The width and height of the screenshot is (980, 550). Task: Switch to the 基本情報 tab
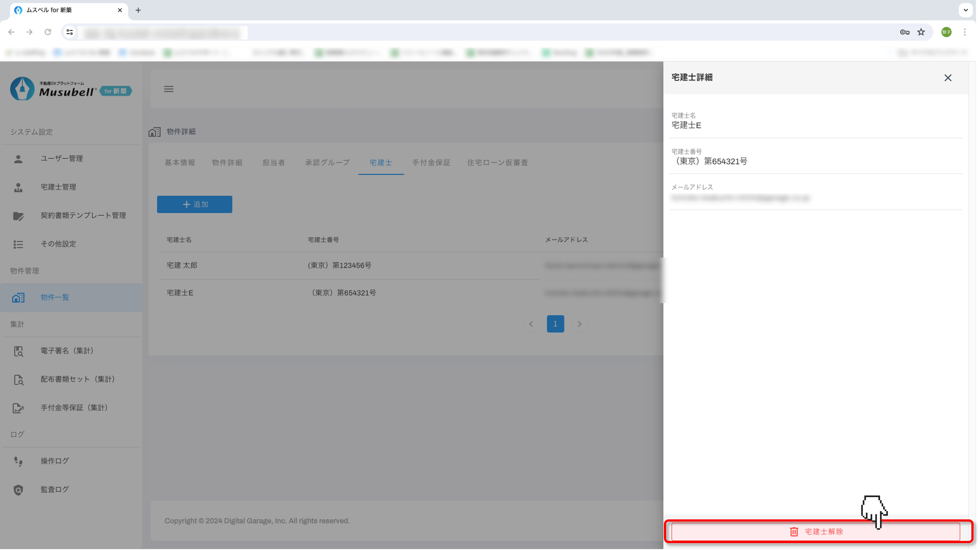pyautogui.click(x=180, y=163)
